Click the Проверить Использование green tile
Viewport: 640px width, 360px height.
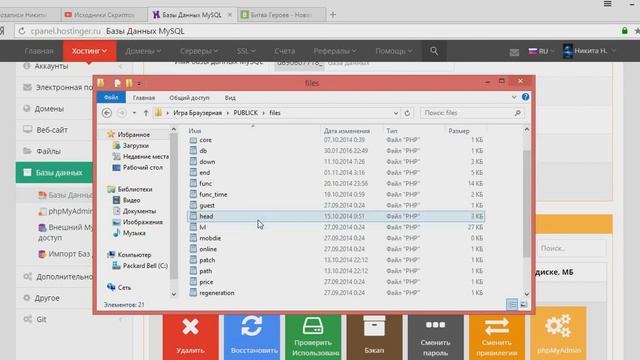313,337
